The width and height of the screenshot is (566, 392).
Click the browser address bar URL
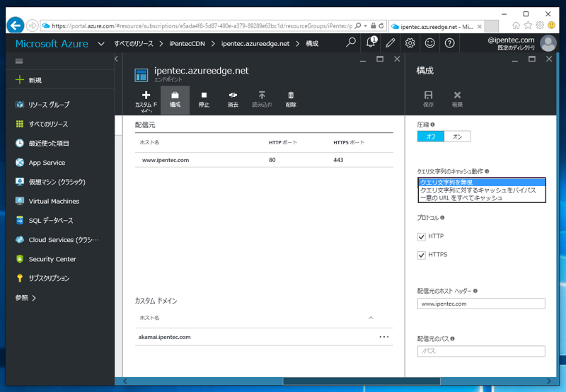pos(202,26)
